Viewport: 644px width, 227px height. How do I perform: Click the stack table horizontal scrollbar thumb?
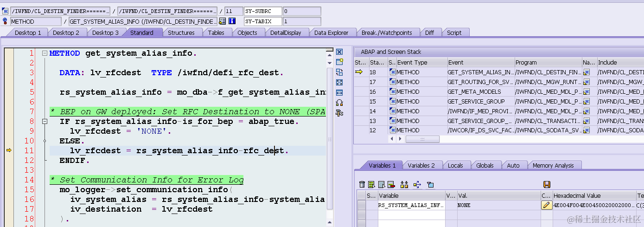pos(422,139)
